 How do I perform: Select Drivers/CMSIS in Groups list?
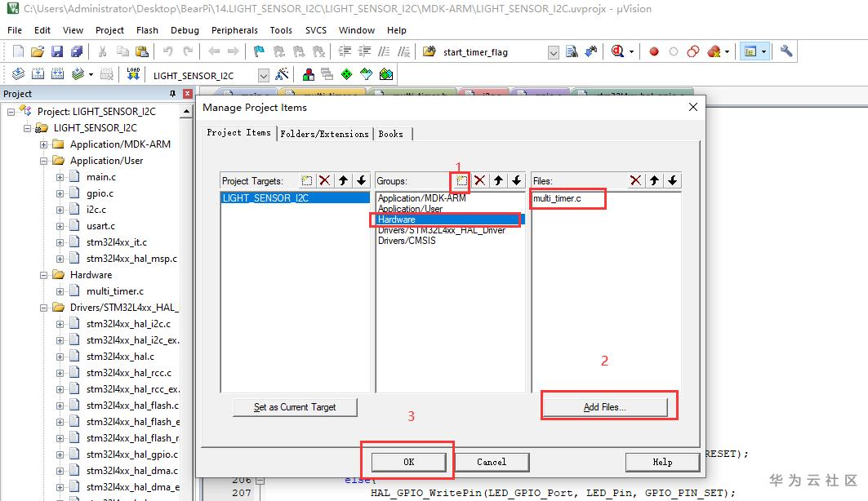pos(407,241)
